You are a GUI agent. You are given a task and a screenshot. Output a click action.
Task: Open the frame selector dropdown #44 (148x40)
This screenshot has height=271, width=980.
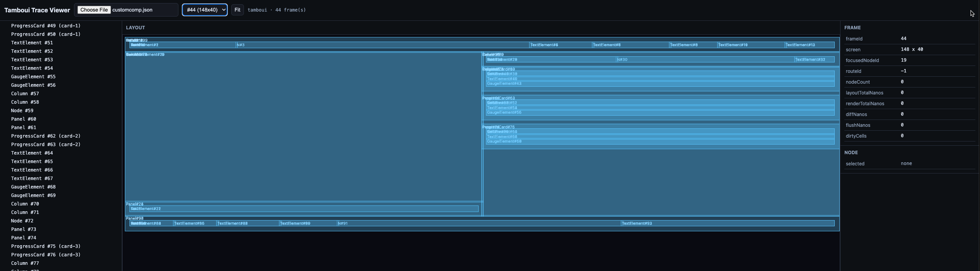point(204,10)
